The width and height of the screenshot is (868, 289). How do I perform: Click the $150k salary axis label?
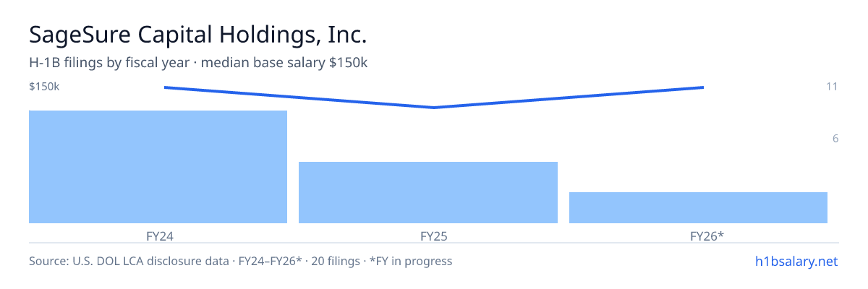pos(44,87)
